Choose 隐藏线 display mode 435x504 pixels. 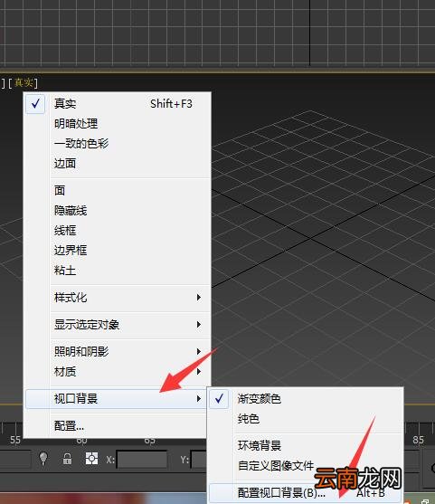[118, 211]
